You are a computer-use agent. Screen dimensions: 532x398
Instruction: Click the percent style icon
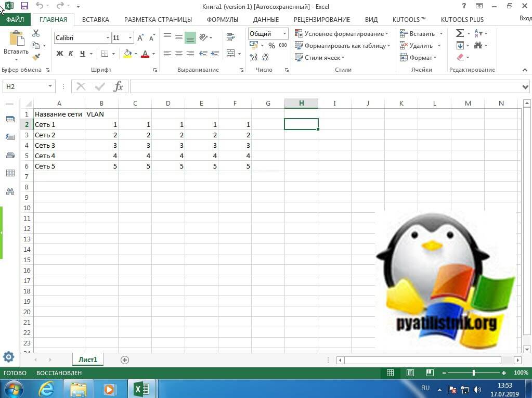click(271, 46)
